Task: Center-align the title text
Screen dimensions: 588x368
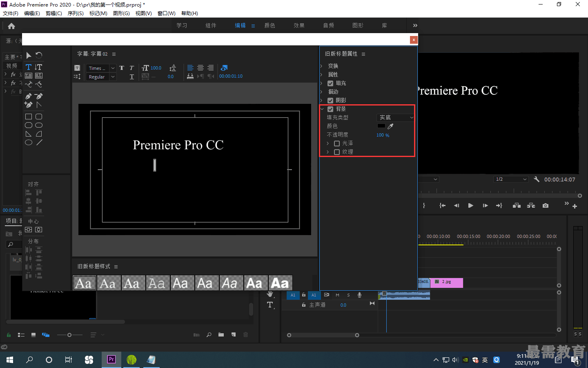Action: tap(200, 68)
